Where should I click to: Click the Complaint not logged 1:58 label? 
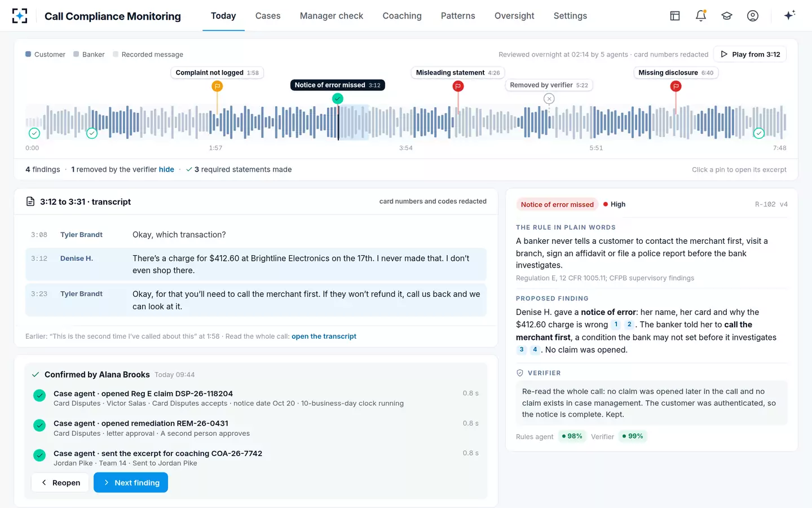pos(217,73)
